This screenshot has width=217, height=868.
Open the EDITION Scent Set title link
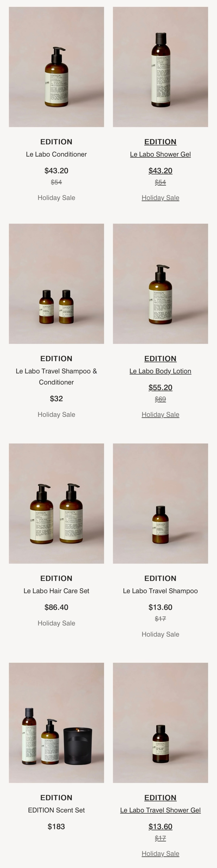tap(56, 810)
